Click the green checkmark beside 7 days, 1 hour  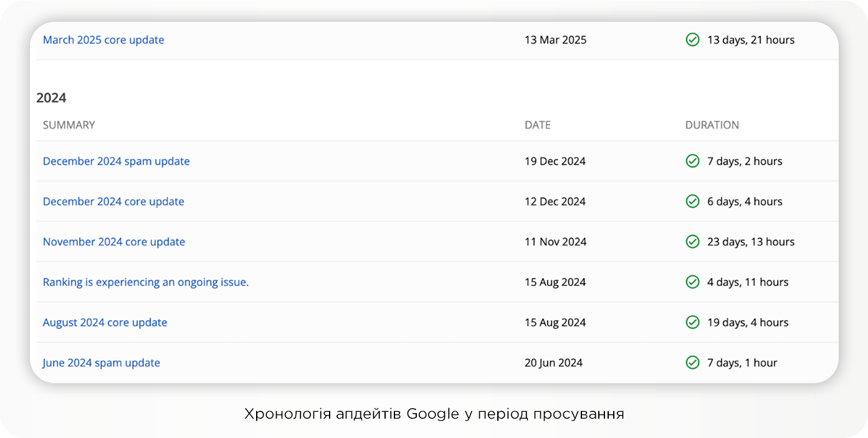click(692, 363)
